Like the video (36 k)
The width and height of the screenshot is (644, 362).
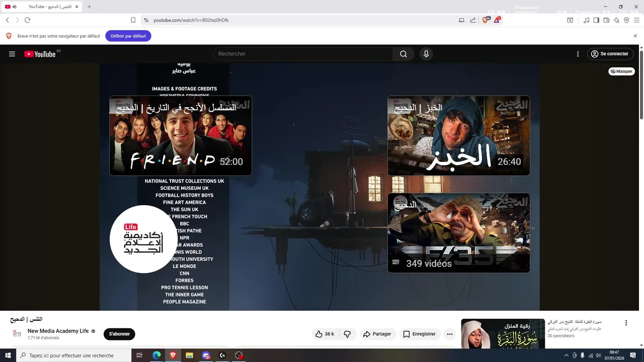pyautogui.click(x=325, y=334)
